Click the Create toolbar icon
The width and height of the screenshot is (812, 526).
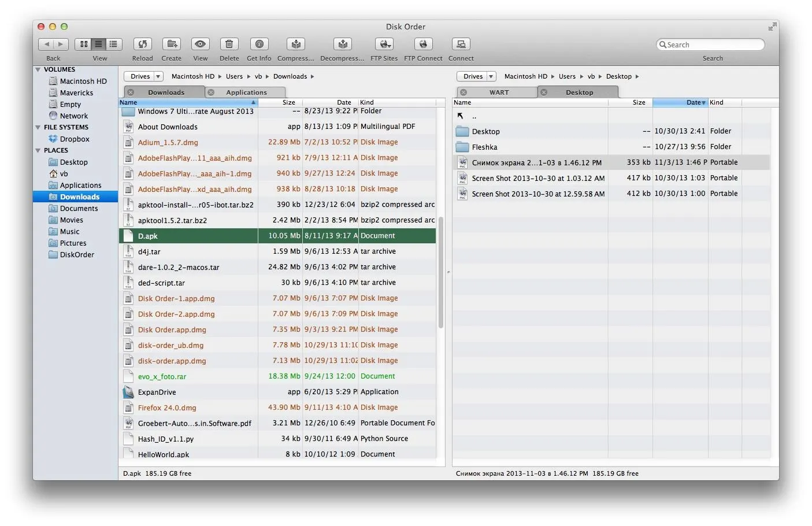(x=171, y=45)
